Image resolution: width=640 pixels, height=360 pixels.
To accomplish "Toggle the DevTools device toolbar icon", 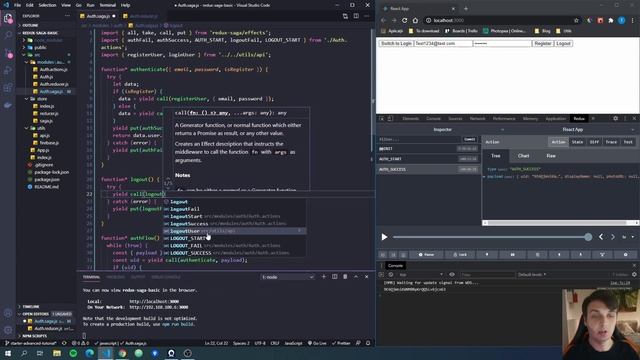I will pos(390,118).
